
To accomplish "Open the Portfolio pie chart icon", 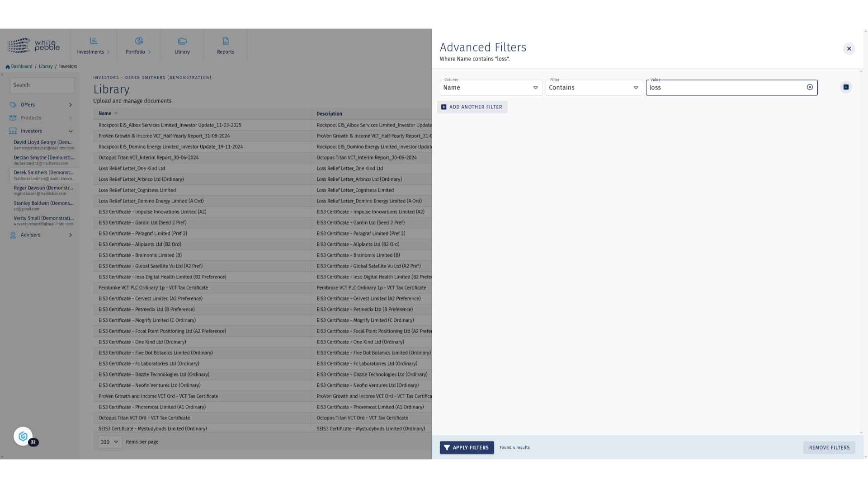I will pyautogui.click(x=139, y=41).
